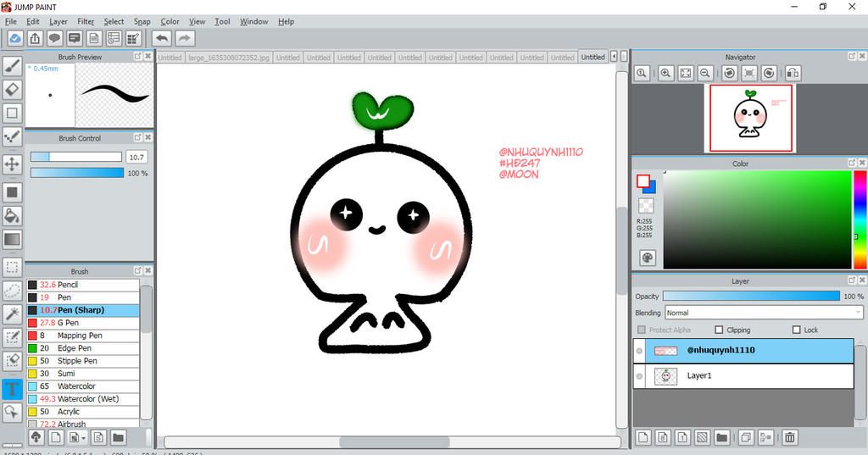Close the Color panel
This screenshot has height=455, width=868.
tap(862, 163)
